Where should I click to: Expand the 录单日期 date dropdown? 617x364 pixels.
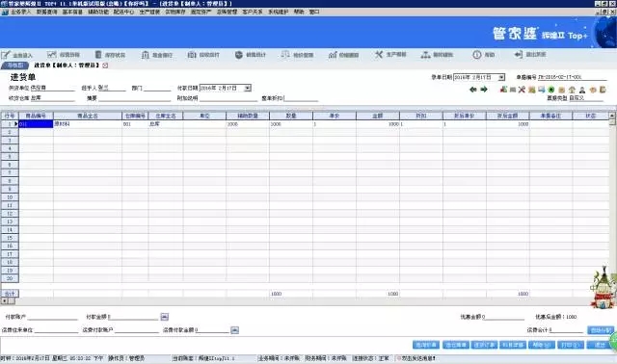501,77
